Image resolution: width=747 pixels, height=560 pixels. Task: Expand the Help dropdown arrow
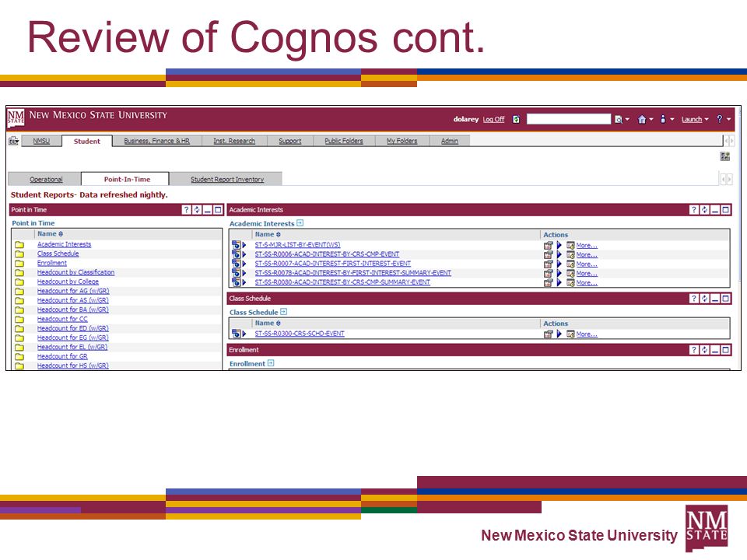point(729,120)
